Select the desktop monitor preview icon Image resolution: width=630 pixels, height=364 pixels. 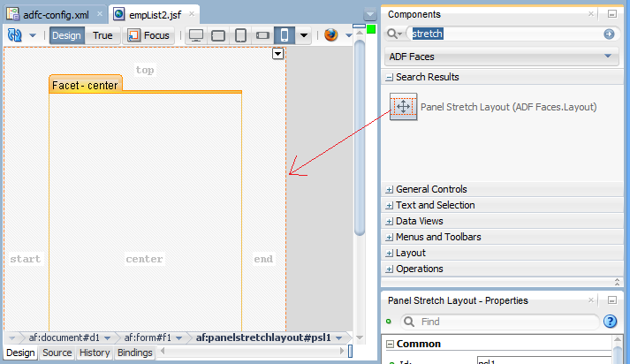pyautogui.click(x=196, y=35)
